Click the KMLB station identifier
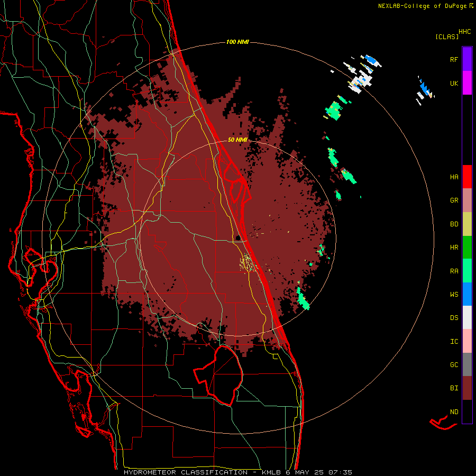Viewport: 476px width, 476px height. [271, 472]
